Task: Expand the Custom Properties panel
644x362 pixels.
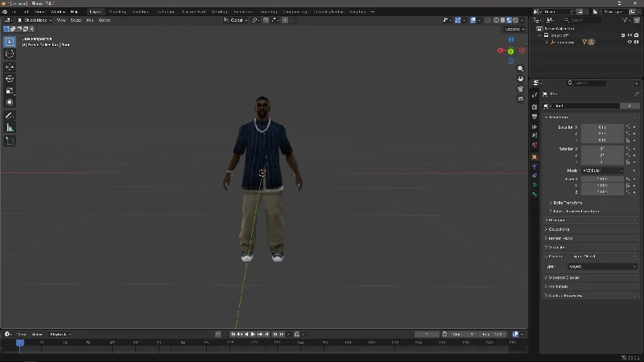Action: click(591, 295)
